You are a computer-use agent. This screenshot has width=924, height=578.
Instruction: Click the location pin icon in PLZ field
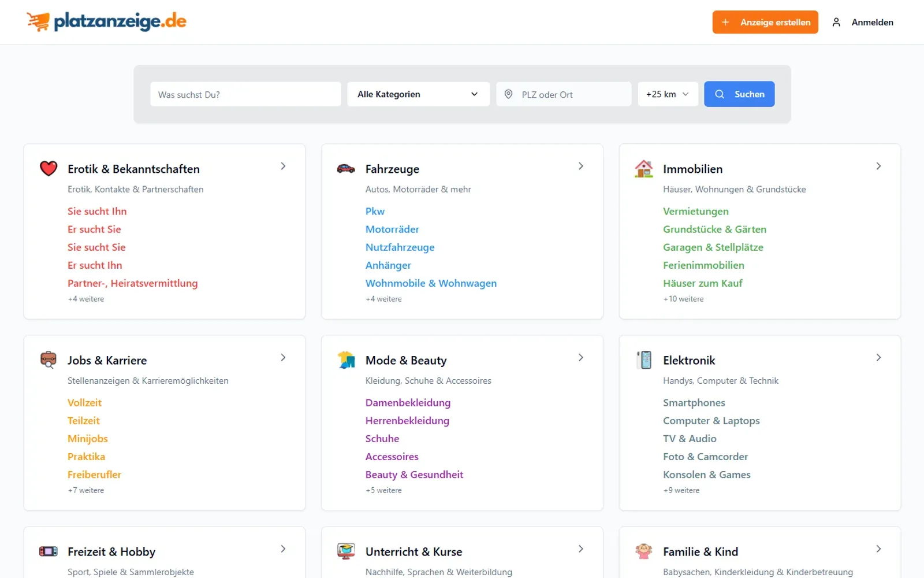pyautogui.click(x=508, y=94)
